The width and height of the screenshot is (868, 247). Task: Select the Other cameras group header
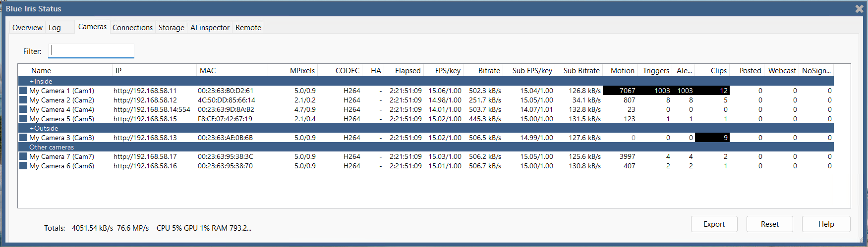click(x=426, y=147)
